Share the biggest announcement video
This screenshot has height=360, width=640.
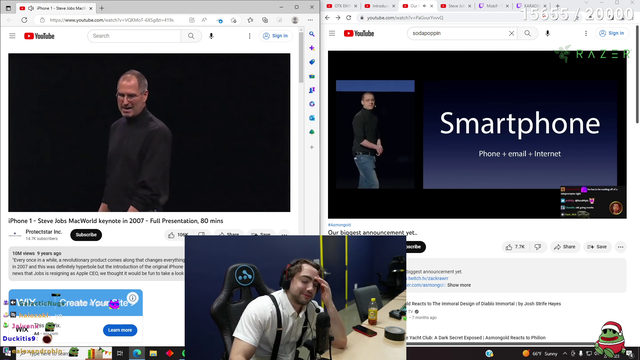pos(565,247)
